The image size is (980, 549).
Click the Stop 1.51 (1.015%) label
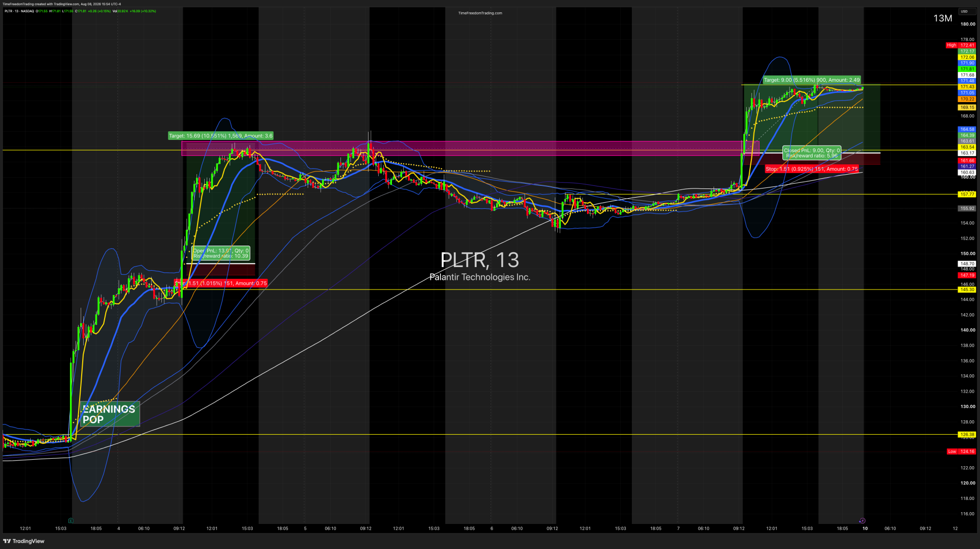click(x=221, y=283)
